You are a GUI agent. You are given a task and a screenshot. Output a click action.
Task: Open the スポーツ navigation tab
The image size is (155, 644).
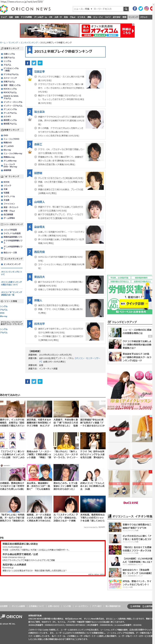tap(58, 17)
